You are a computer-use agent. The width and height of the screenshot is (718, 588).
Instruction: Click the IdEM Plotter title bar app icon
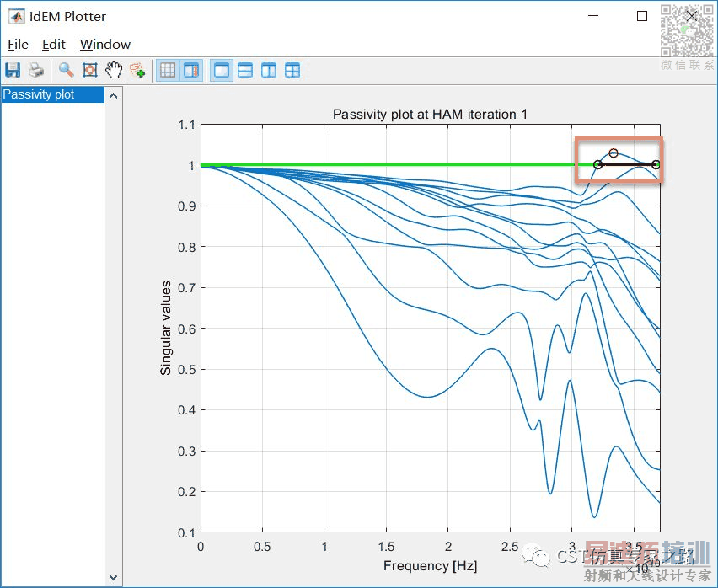pyautogui.click(x=17, y=17)
